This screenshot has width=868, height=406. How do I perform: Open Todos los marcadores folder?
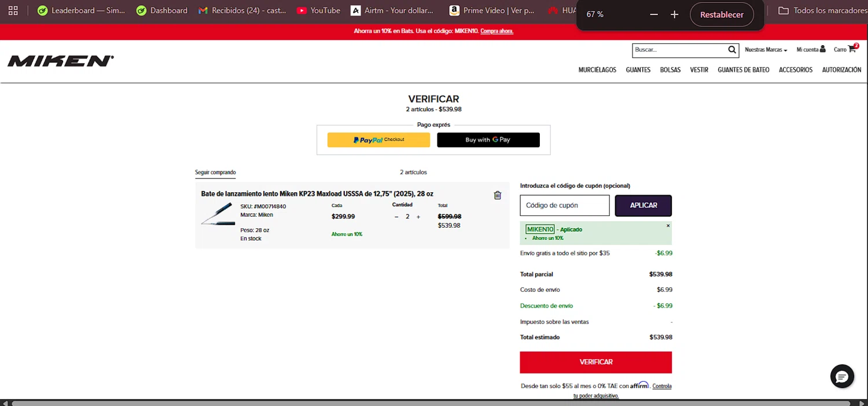point(822,10)
